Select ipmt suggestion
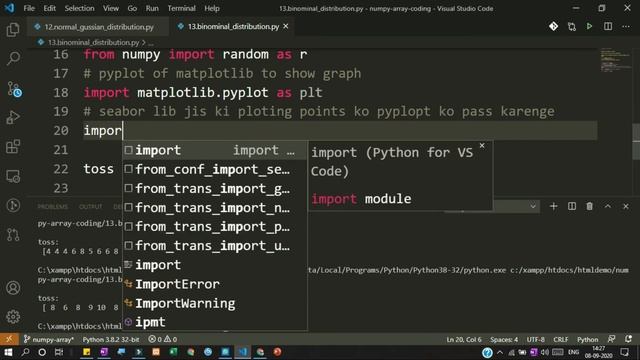Viewport: 640px width, 360px height. coord(215,322)
